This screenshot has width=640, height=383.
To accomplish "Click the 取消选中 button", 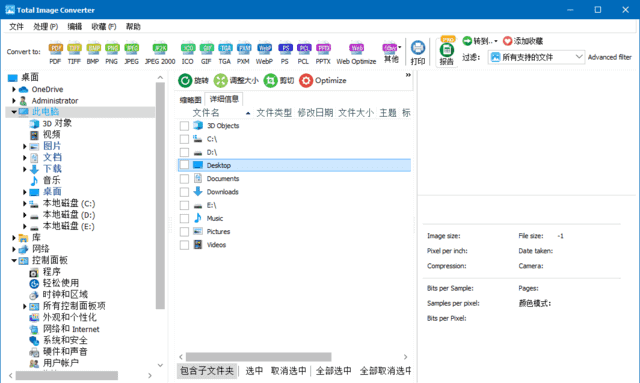I will click(x=289, y=371).
